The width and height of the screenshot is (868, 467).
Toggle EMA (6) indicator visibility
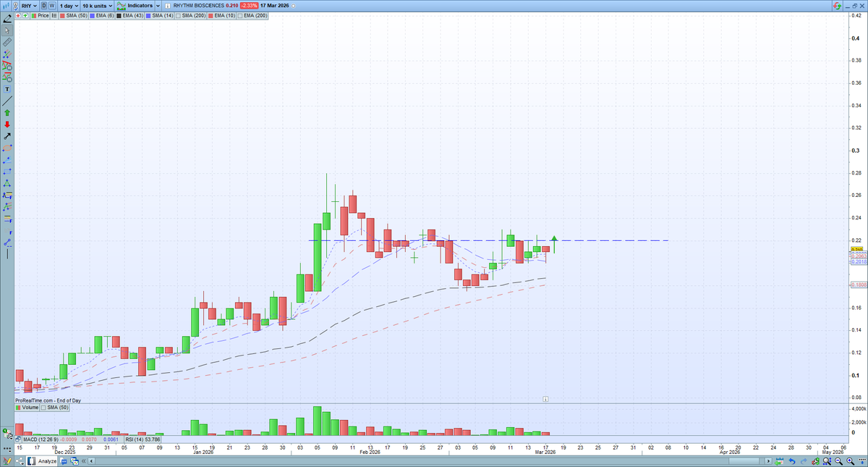[101, 15]
